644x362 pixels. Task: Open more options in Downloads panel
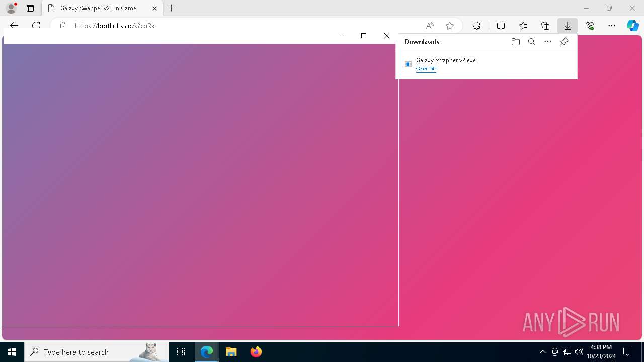(548, 42)
